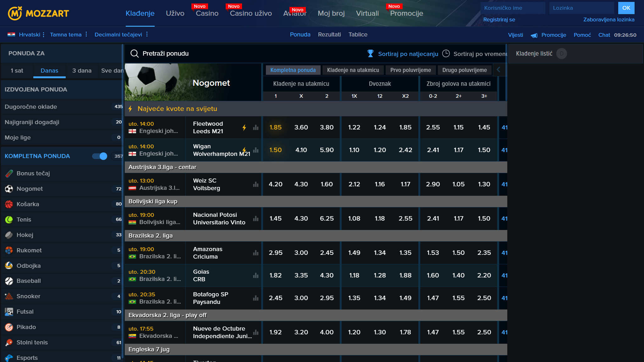
Task: Click the clock sort by time icon
Action: tap(446, 54)
